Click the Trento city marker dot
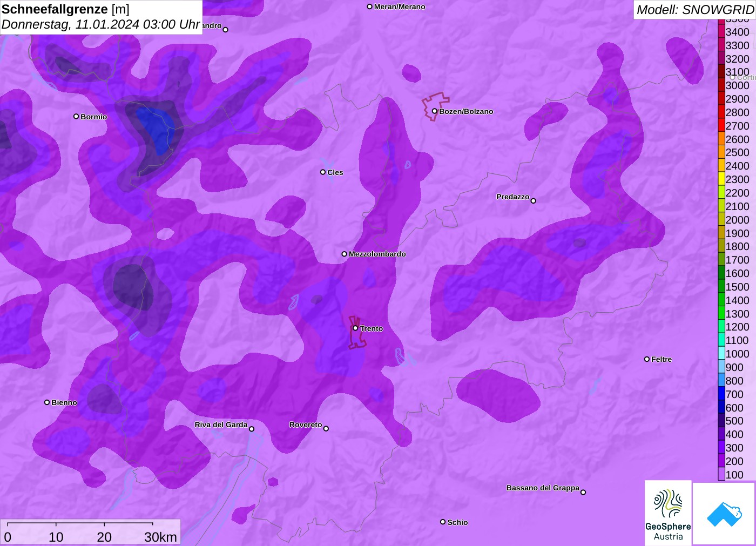The height and width of the screenshot is (546, 756). point(355,328)
